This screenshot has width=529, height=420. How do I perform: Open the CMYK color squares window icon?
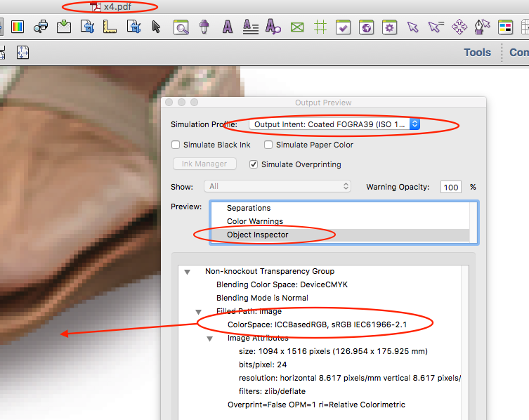pos(505,27)
